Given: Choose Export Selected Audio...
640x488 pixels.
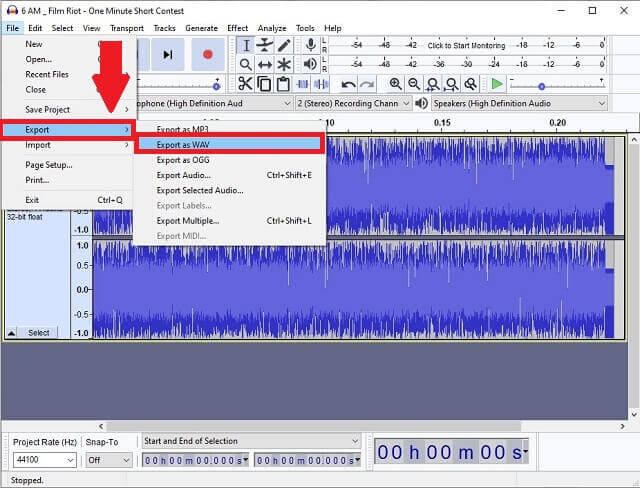Looking at the screenshot, I should [x=229, y=190].
